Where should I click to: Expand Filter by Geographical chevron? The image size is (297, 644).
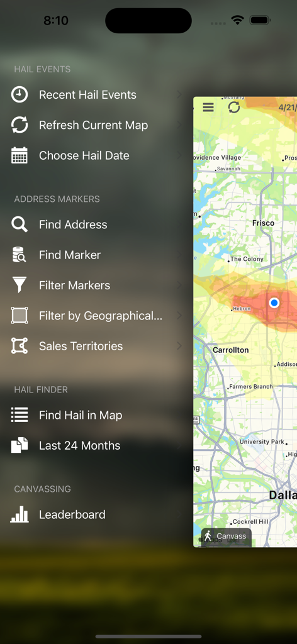point(179,316)
